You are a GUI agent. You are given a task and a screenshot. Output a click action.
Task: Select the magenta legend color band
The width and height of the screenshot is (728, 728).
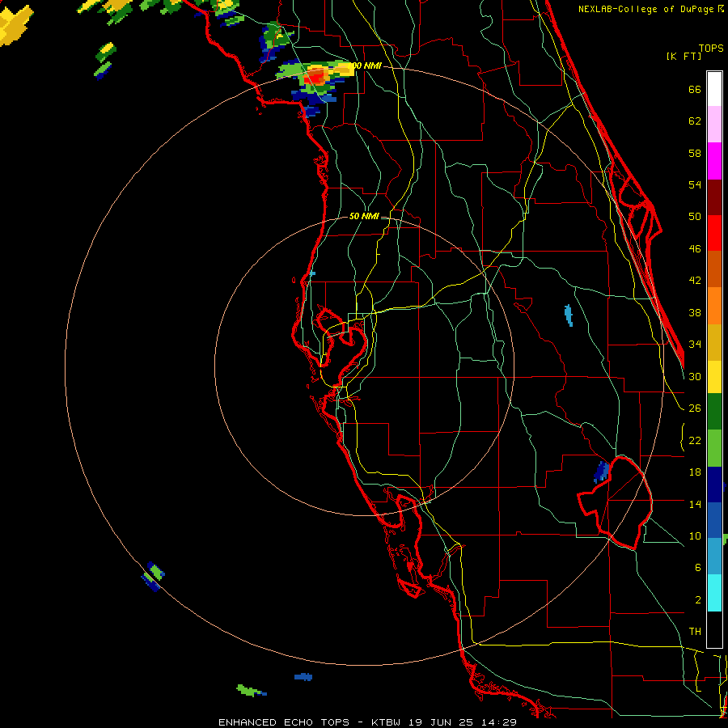coord(714,161)
